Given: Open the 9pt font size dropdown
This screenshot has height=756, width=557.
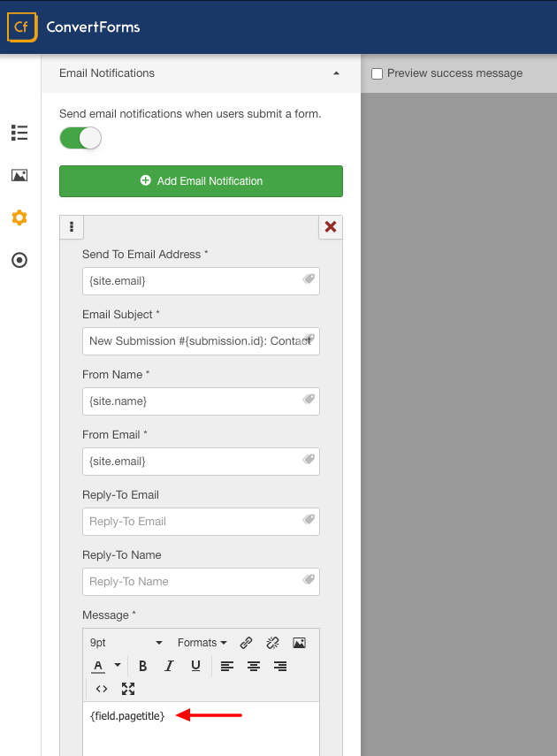Looking at the screenshot, I should point(126,643).
